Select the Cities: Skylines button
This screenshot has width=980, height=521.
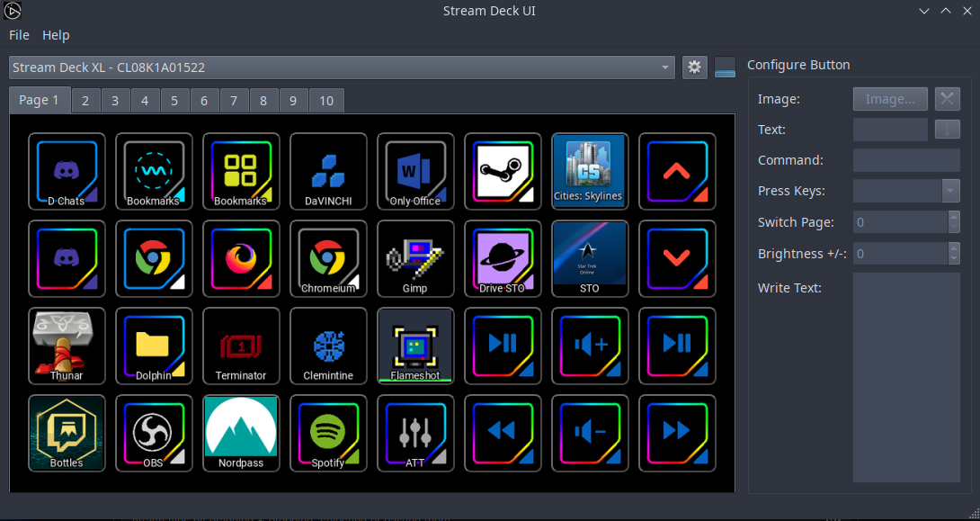[x=590, y=171]
